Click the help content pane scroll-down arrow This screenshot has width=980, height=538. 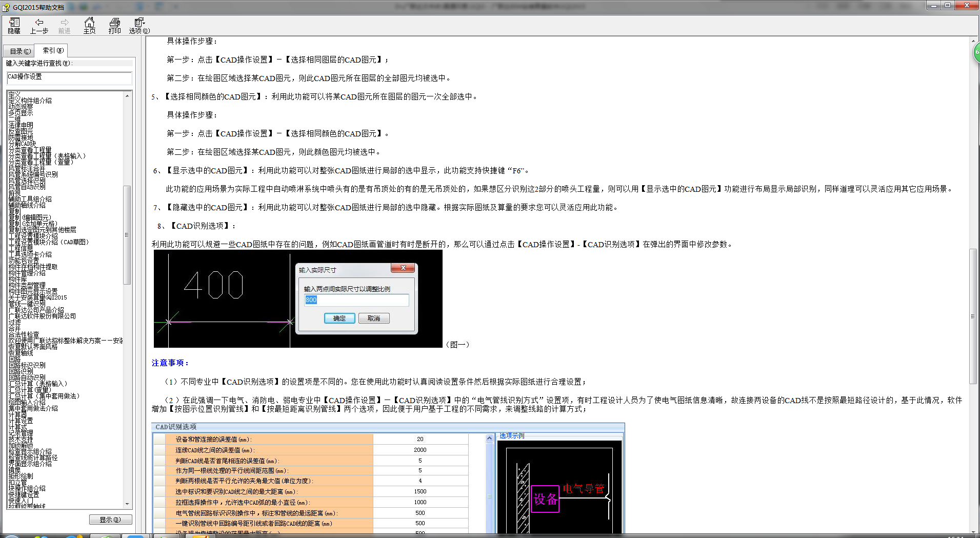coord(973,533)
